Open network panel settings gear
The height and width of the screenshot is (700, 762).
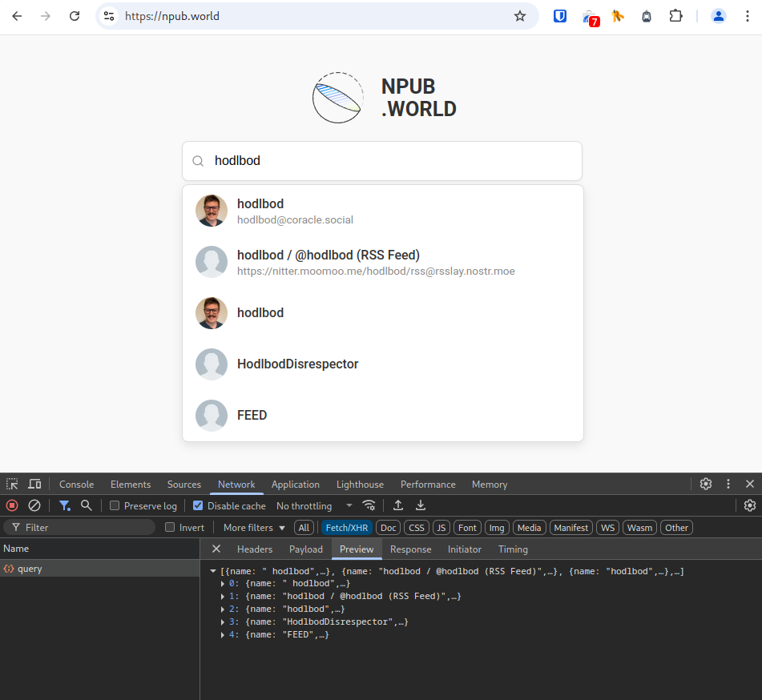coord(750,505)
